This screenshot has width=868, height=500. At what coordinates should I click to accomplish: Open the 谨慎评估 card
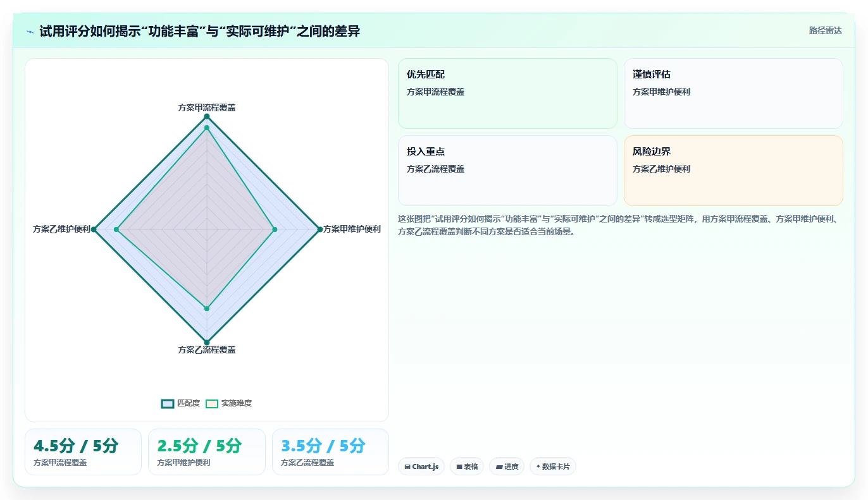coord(733,94)
